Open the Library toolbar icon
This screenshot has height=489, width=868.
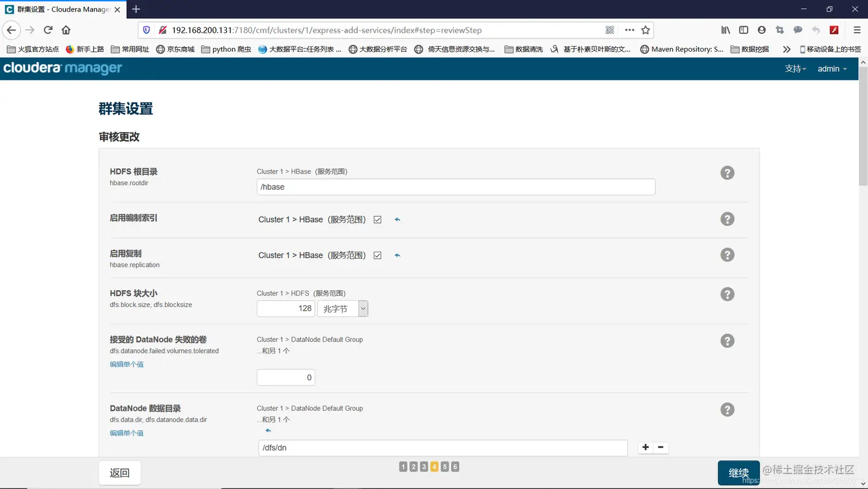click(x=726, y=30)
